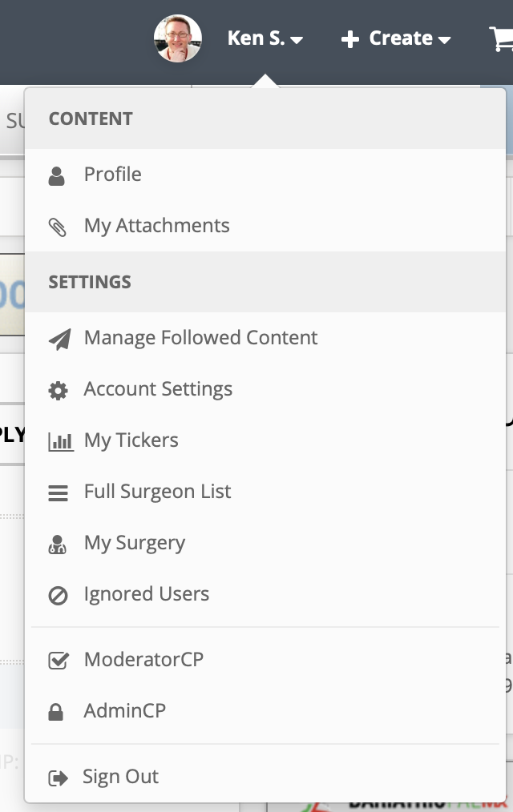Click the checkmark box ModeratorCP icon

(58, 661)
